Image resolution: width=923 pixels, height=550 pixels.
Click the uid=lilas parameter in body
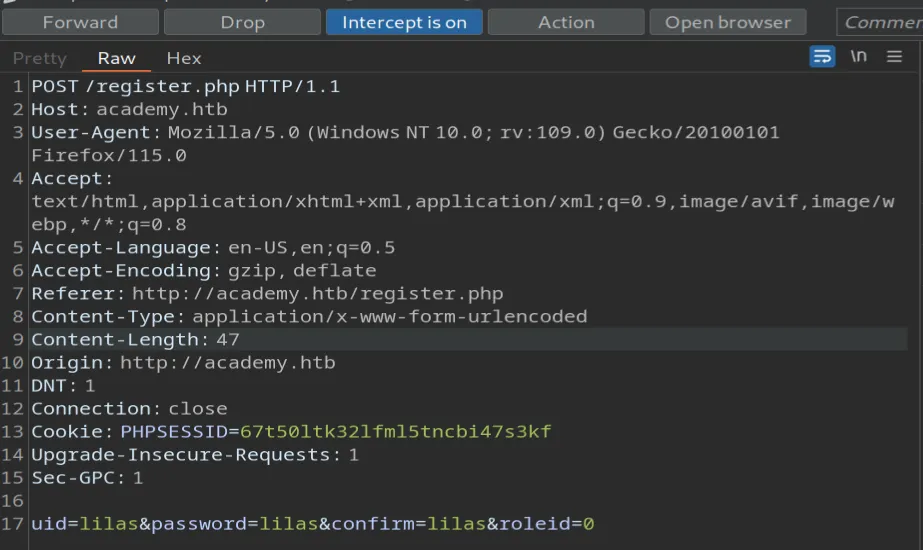click(74, 524)
